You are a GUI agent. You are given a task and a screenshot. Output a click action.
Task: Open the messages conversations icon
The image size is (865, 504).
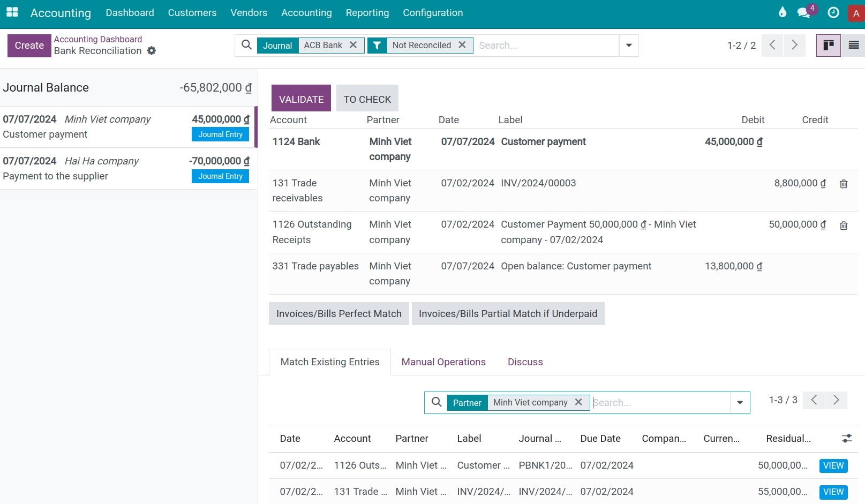click(803, 12)
